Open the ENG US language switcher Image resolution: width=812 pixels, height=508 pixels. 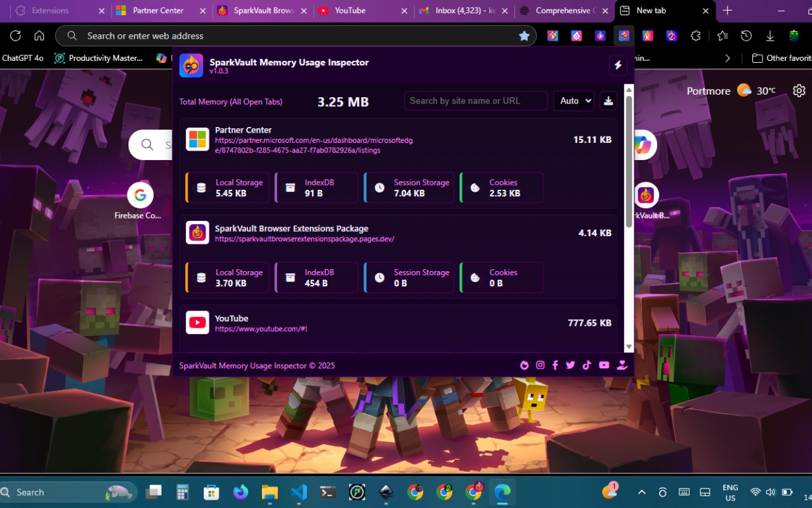[x=730, y=492]
